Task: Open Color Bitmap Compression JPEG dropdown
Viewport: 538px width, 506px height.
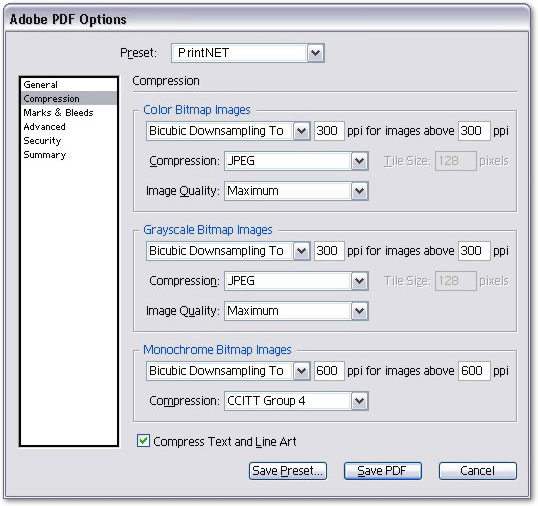Action: pos(296,161)
